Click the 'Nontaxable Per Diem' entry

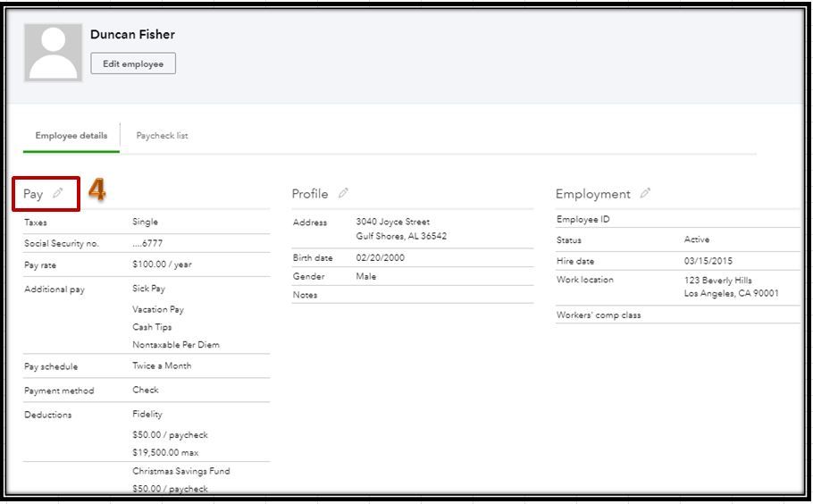click(x=176, y=345)
